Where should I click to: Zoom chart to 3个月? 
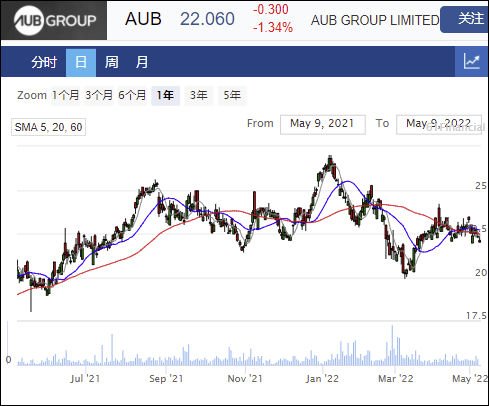[x=99, y=95]
